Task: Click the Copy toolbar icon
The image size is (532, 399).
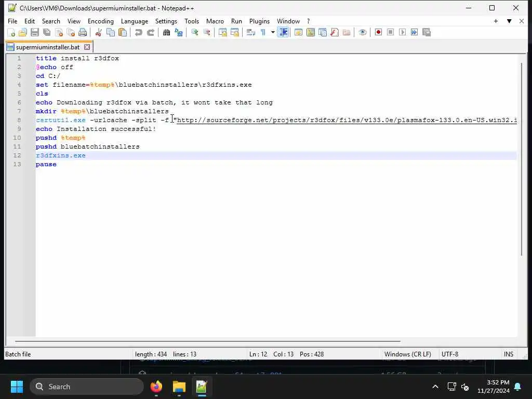Action: point(111,33)
